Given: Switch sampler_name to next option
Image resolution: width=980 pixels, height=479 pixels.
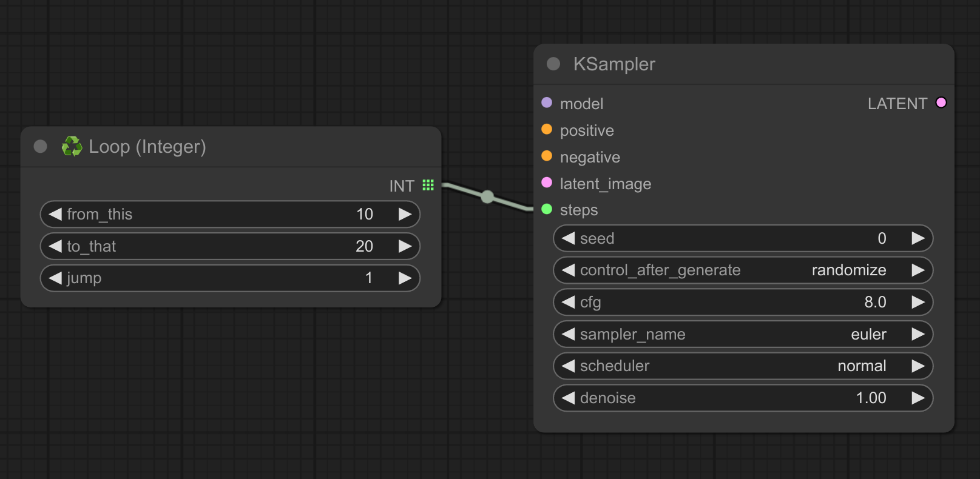Looking at the screenshot, I should 917,334.
